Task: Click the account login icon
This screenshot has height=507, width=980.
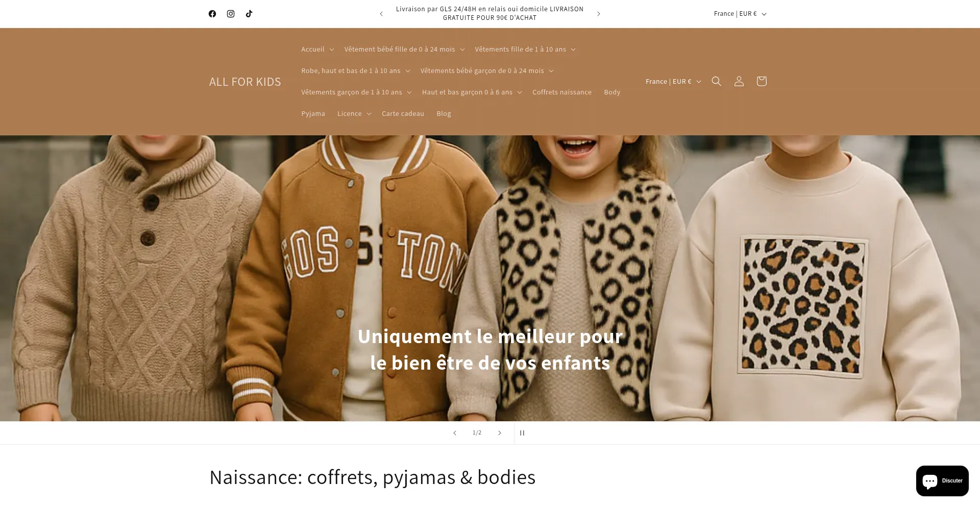Action: point(739,81)
